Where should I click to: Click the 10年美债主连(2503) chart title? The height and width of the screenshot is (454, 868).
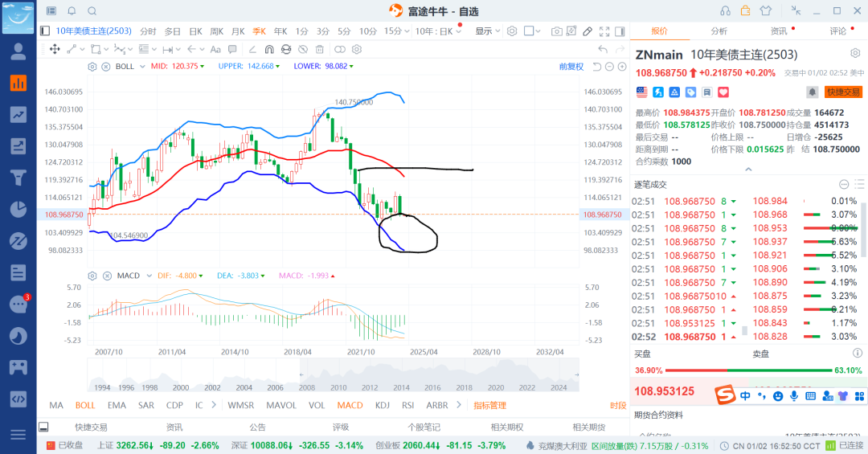[93, 31]
